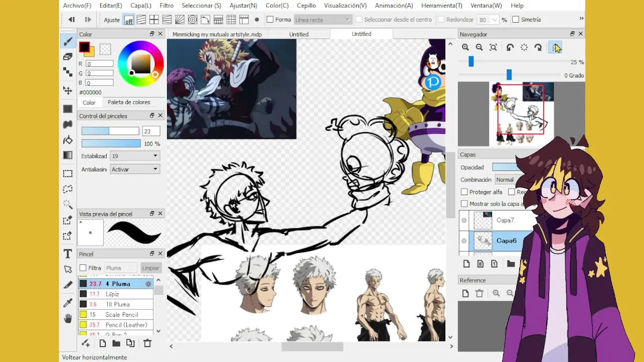The width and height of the screenshot is (644, 362).
Task: Fit canvas to window in Navigator
Action: pos(494,47)
